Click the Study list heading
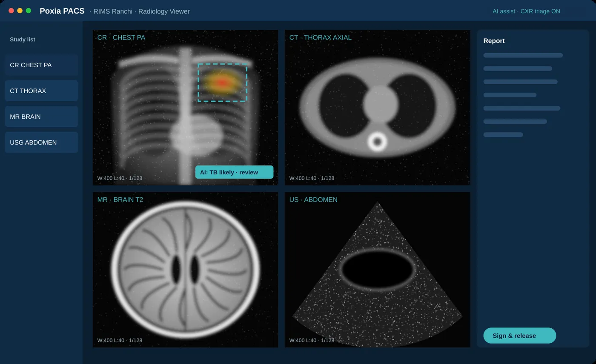 point(23,40)
